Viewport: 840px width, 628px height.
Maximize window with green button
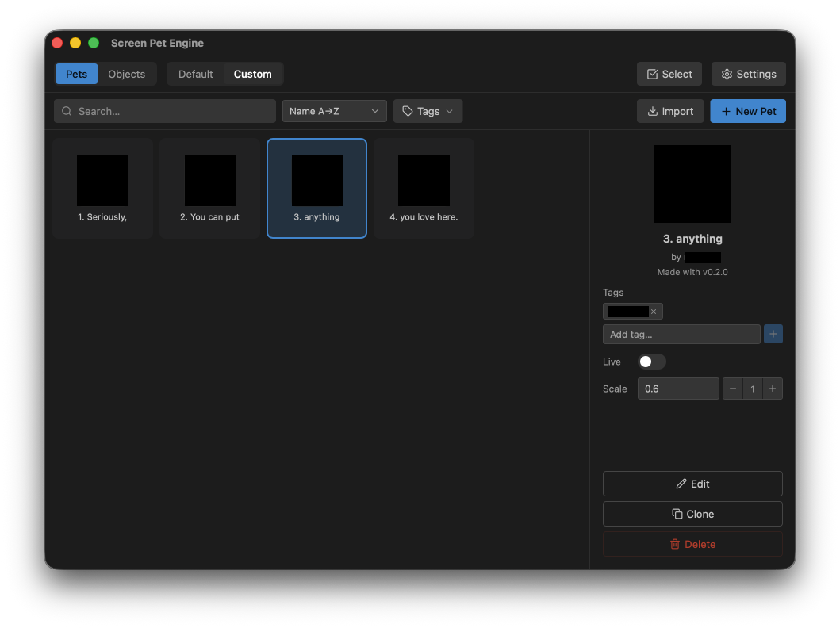94,43
